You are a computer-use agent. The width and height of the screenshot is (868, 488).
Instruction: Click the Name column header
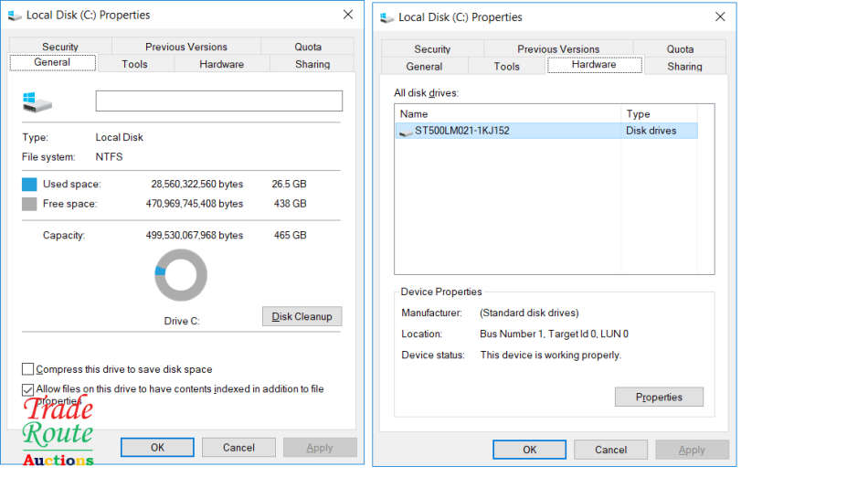[507, 114]
